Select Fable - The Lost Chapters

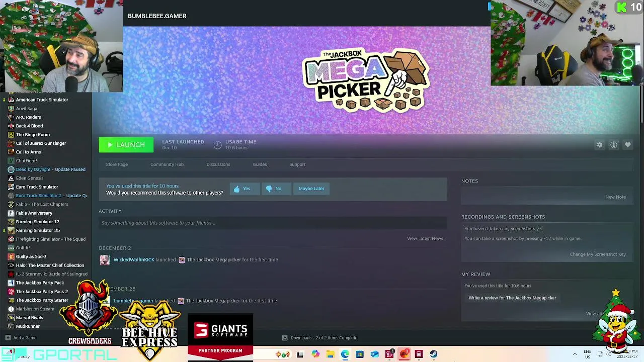tap(42, 204)
